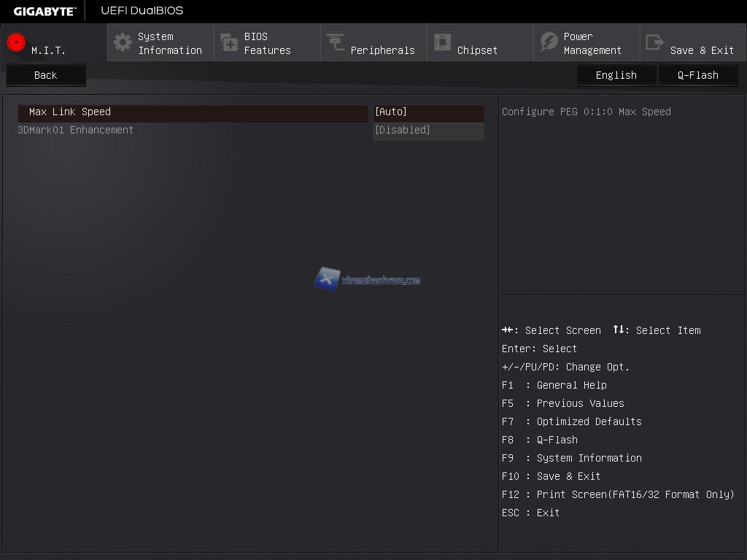The image size is (747, 560).
Task: Click the Chipset tab icon
Action: pos(442,42)
